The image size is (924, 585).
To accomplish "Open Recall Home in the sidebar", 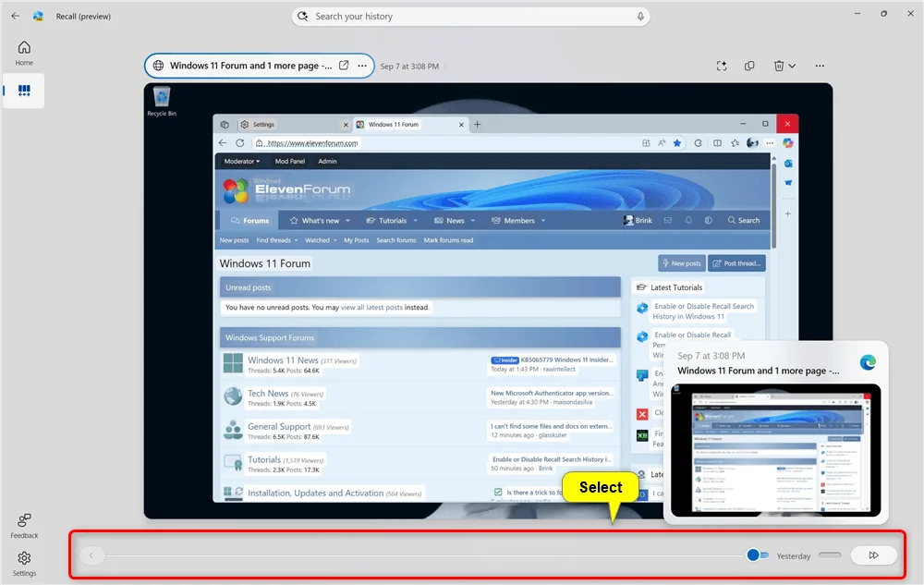I will (24, 53).
